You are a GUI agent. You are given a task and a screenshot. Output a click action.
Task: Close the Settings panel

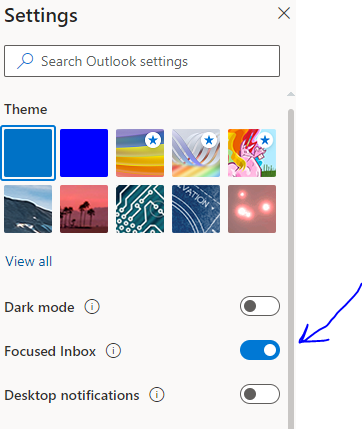coord(284,14)
